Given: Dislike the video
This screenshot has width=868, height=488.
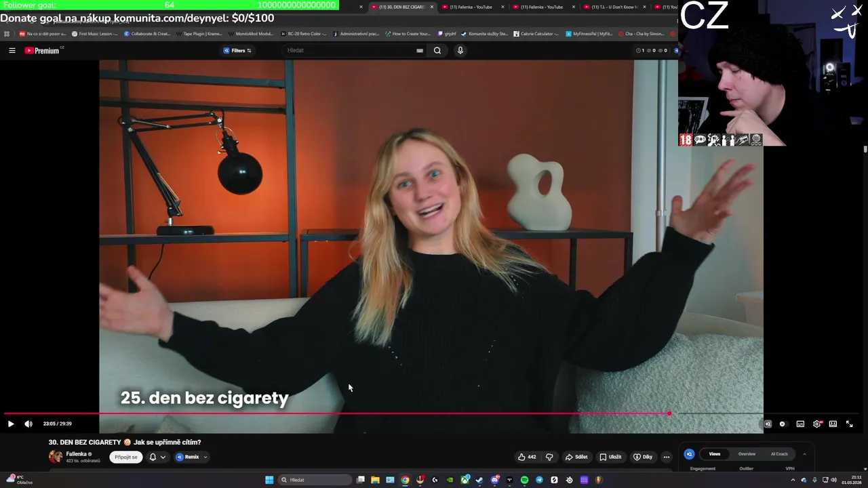Looking at the screenshot, I should tap(549, 457).
